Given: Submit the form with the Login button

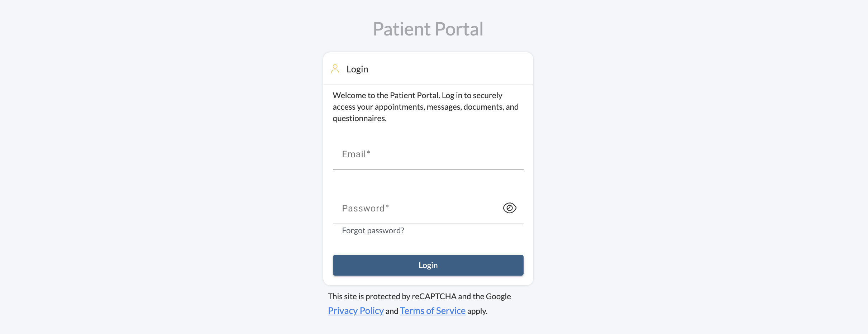Looking at the screenshot, I should 428,265.
